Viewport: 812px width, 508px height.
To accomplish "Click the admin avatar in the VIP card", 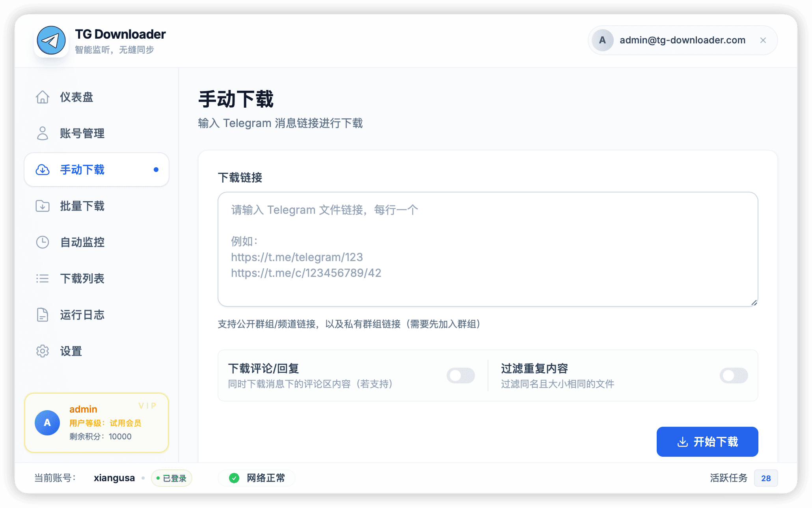I will click(47, 422).
